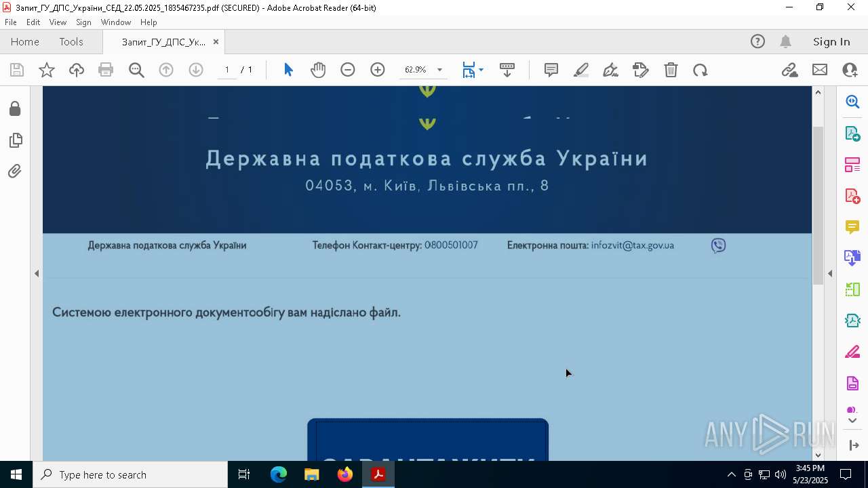Screen dimensions: 868x488
Task: Open the security lock panel
Action: point(15,109)
